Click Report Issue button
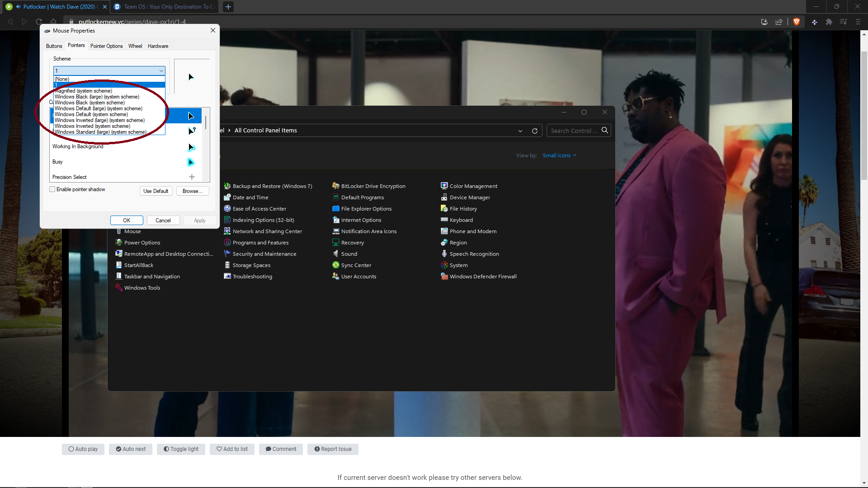The width and height of the screenshot is (868, 488). pyautogui.click(x=333, y=449)
